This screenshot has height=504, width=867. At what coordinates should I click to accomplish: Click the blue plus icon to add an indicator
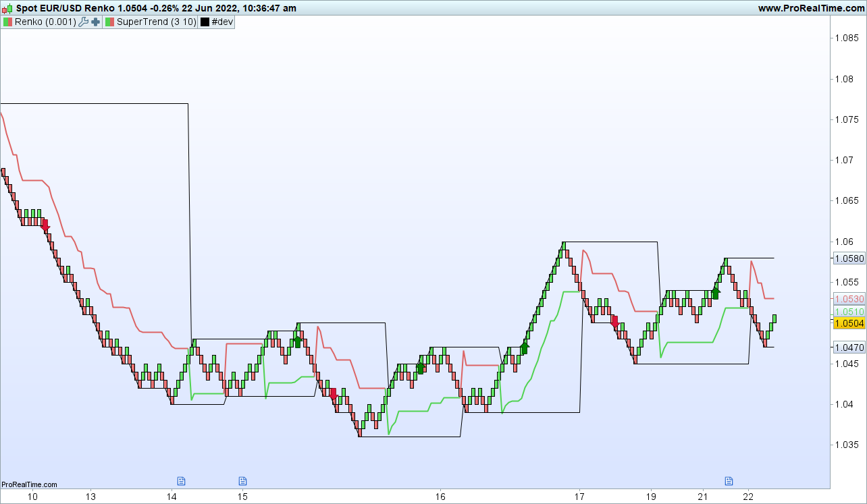[95, 22]
